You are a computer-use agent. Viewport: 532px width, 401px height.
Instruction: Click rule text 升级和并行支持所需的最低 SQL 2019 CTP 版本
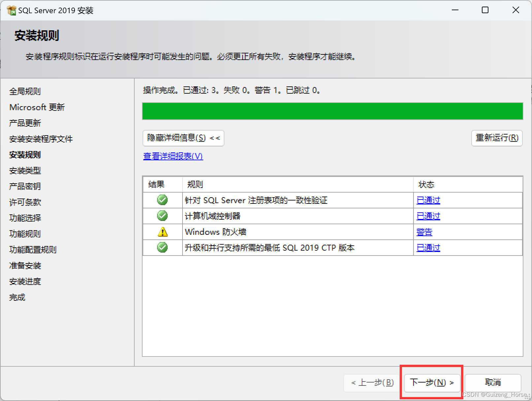click(x=270, y=248)
